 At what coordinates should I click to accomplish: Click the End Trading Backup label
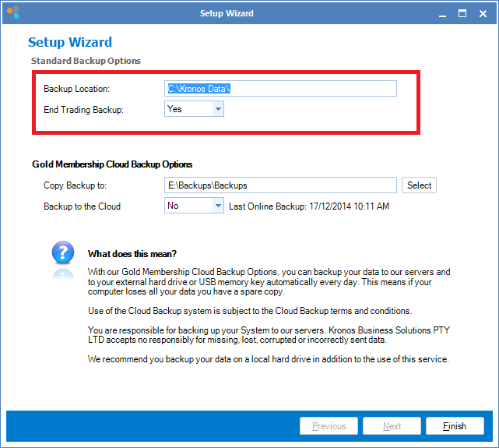(83, 110)
